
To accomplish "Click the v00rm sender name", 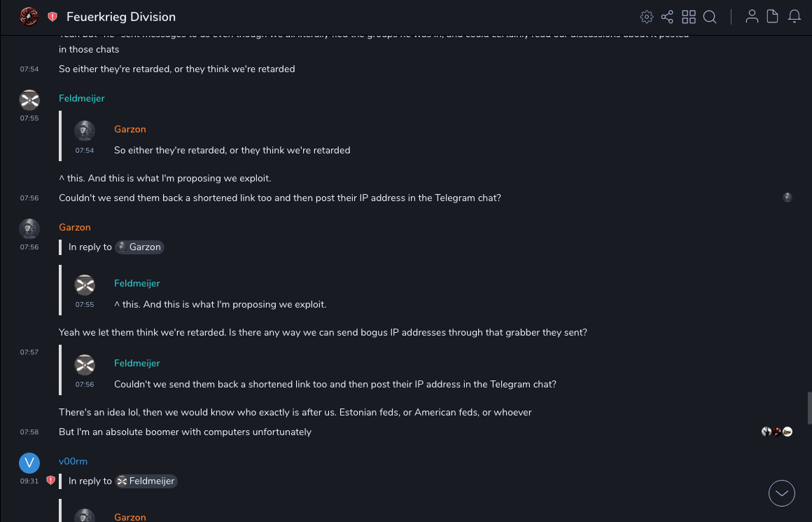I will tap(73, 461).
